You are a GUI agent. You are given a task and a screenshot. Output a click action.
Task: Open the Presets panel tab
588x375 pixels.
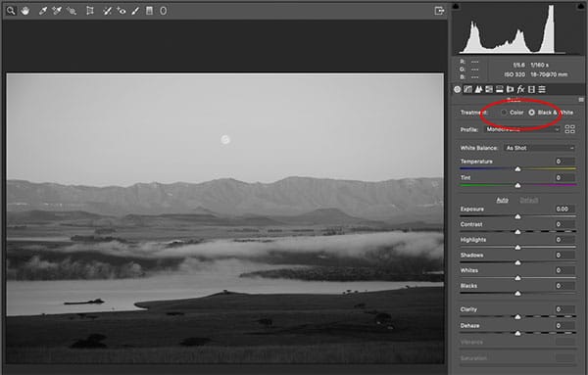click(542, 89)
